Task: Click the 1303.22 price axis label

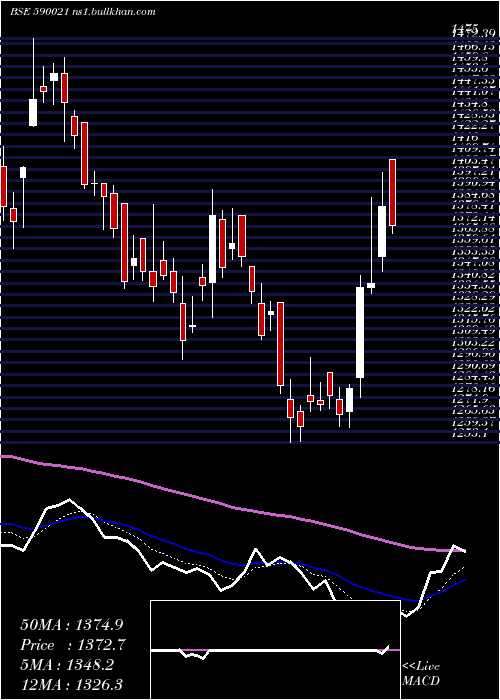Action: click(x=473, y=343)
